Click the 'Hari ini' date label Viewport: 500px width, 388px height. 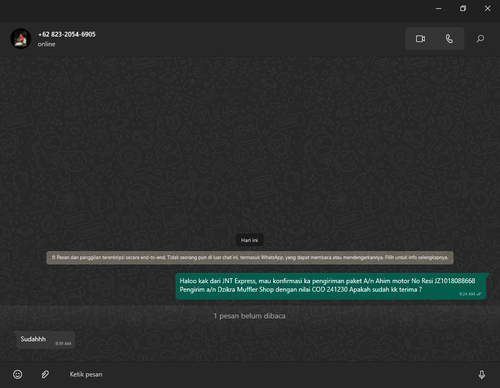(249, 240)
